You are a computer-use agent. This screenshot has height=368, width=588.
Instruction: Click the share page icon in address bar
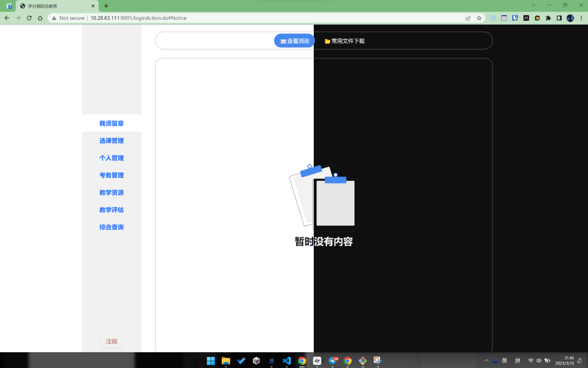tap(468, 18)
